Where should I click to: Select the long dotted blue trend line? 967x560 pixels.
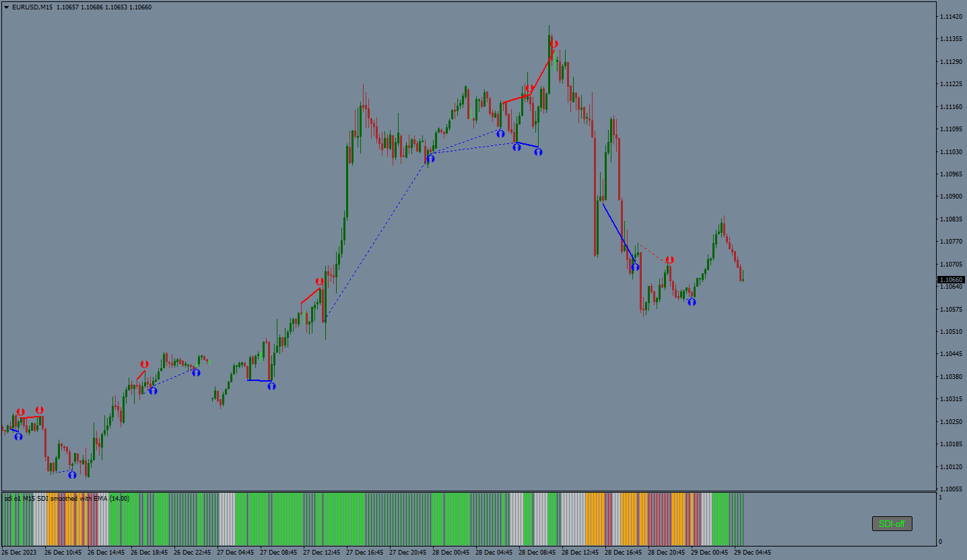(377, 236)
